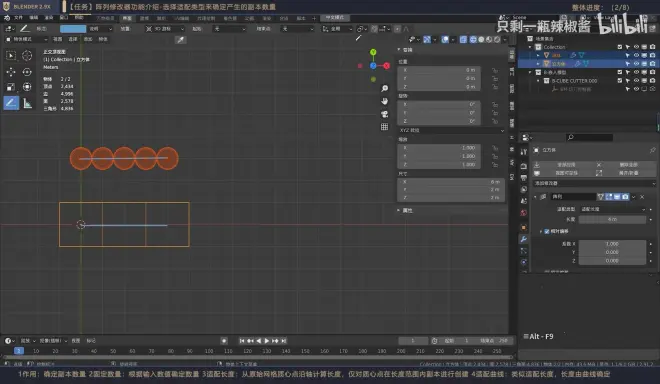Select the Move tool in left toolbar

tap(11, 72)
